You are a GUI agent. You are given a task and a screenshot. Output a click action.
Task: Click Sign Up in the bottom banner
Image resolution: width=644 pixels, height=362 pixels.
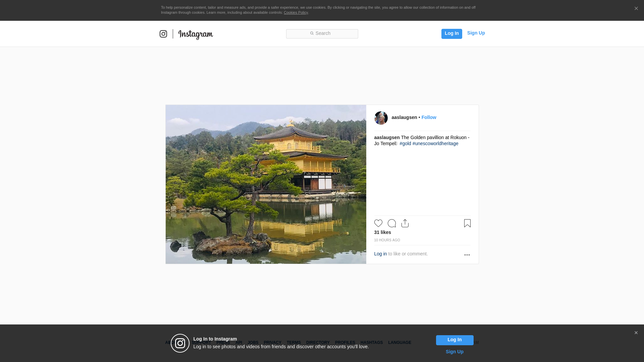(454, 352)
